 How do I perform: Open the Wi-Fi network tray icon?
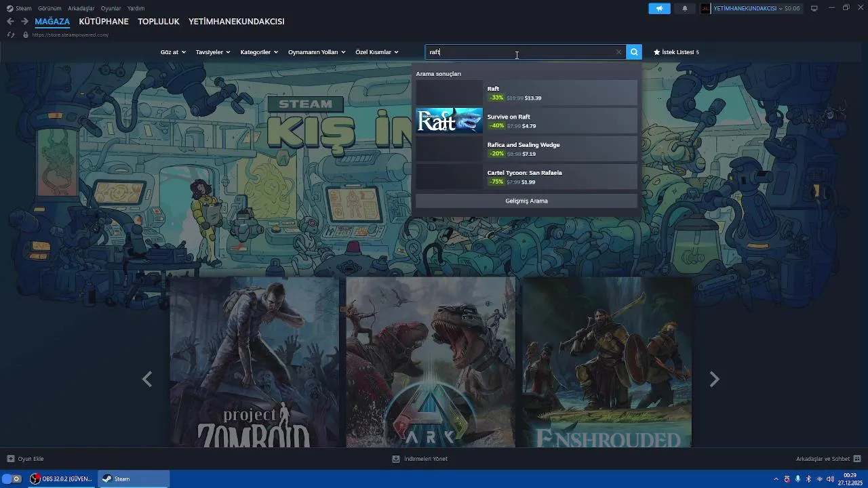[819, 479]
